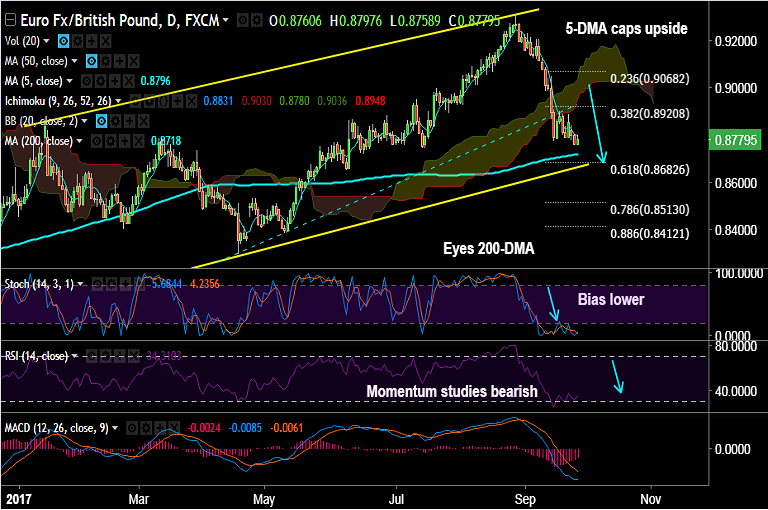Expand dropdown arrow next to Ichimoku

tap(118, 101)
